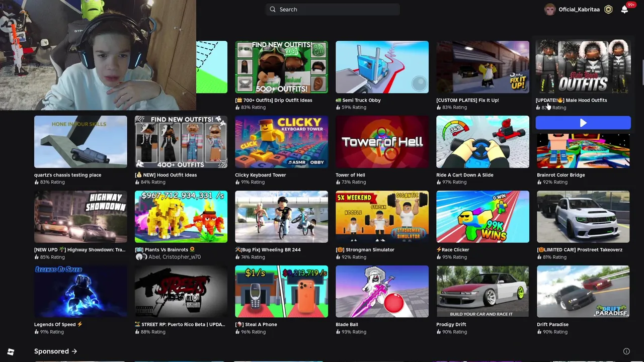Open the notifications bell icon
Viewport: 644px width, 362px height.
tap(624, 10)
